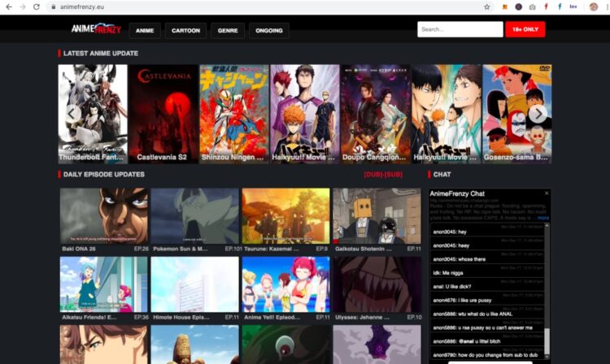Image resolution: width=610 pixels, height=364 pixels.
Task: Click the chat scrollbar down arrow
Action: 547,357
